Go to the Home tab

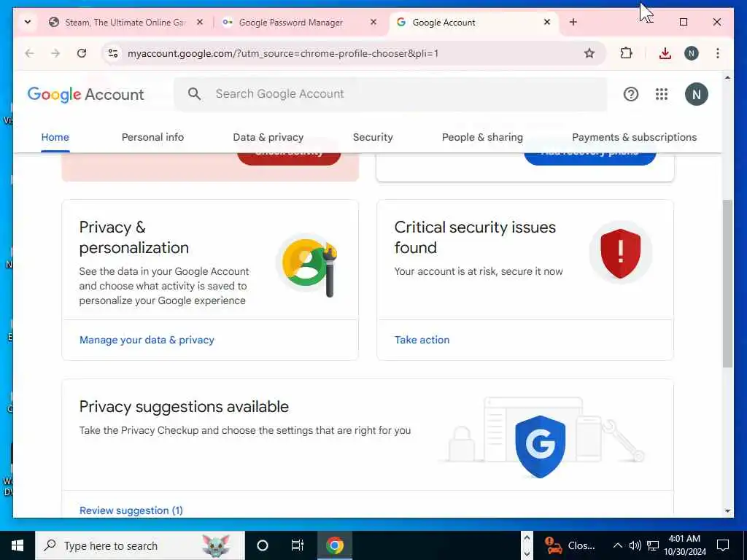[55, 137]
